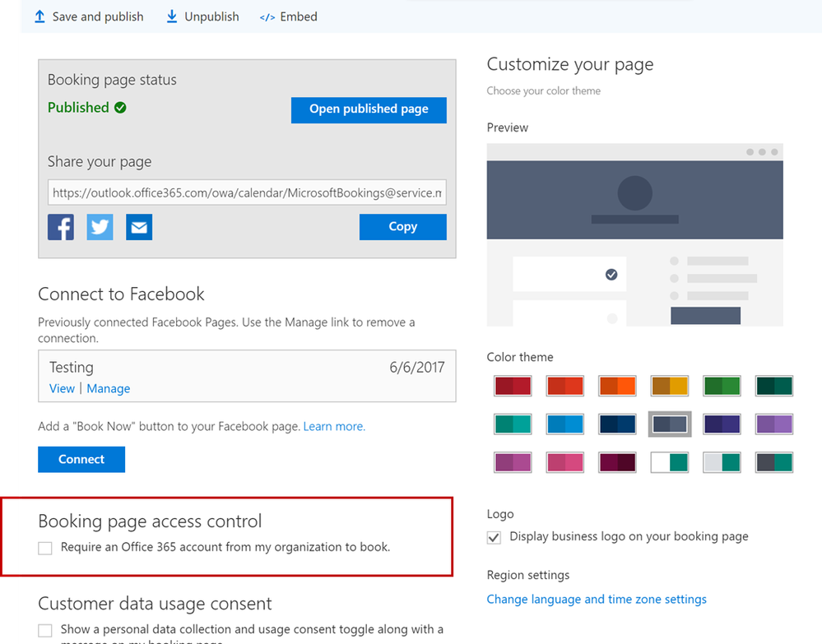Select the red-orange color theme

[565, 387]
